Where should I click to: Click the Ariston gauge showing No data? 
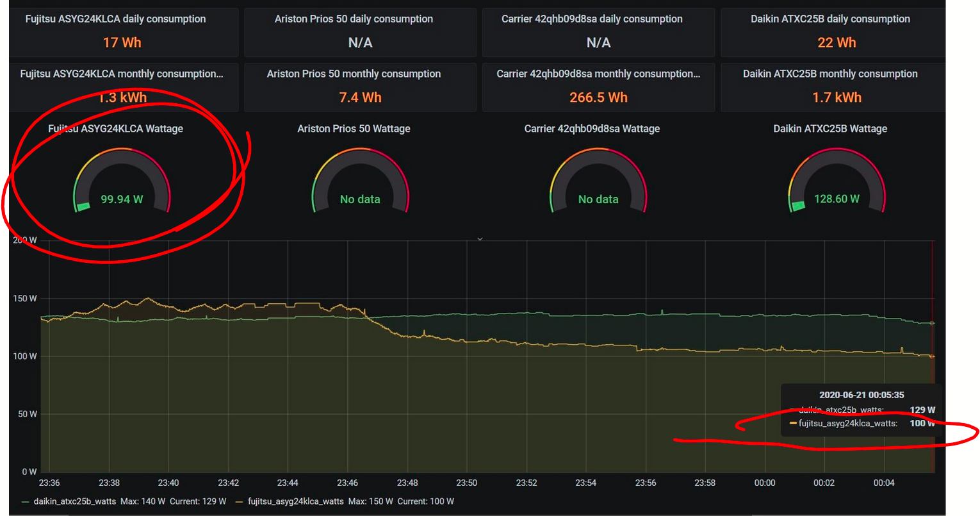click(x=360, y=181)
